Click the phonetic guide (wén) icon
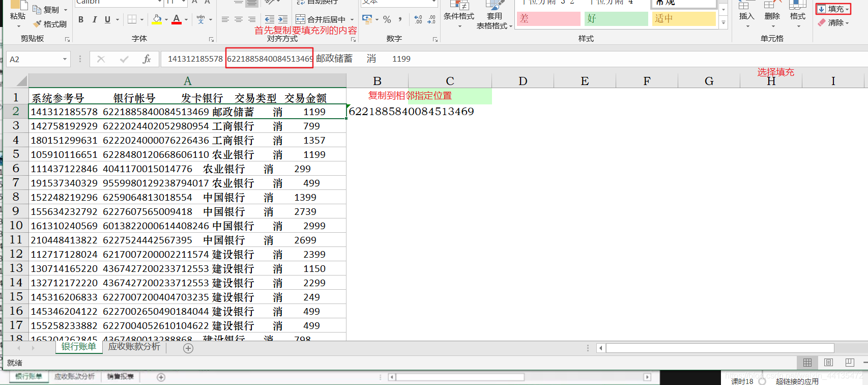The width and height of the screenshot is (868, 385). pyautogui.click(x=200, y=19)
